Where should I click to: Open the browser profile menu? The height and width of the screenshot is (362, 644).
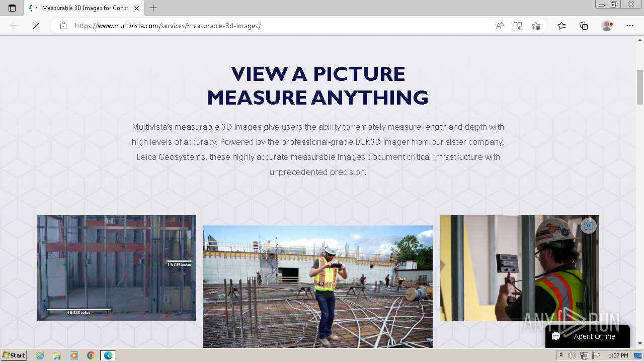point(607,26)
